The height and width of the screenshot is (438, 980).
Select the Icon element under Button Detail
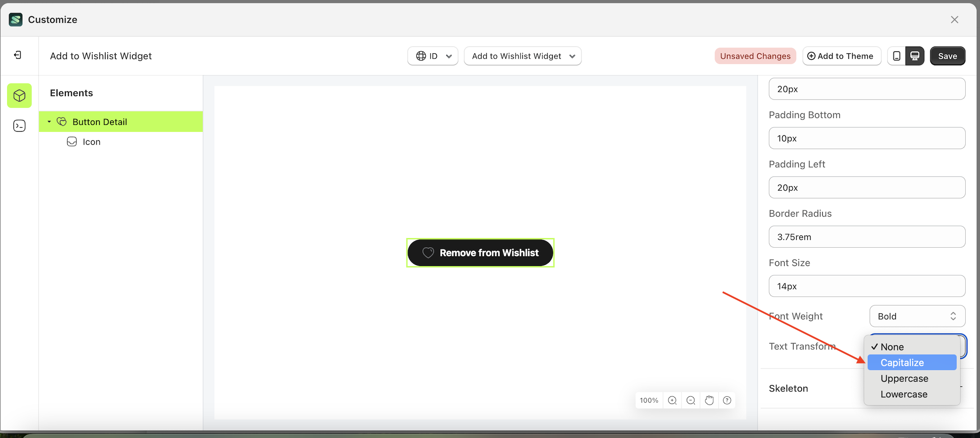tap(91, 142)
